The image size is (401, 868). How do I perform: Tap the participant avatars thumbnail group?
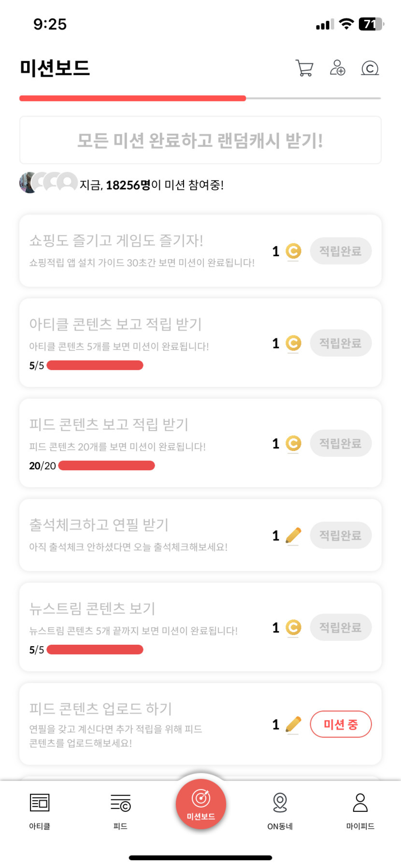click(x=48, y=183)
